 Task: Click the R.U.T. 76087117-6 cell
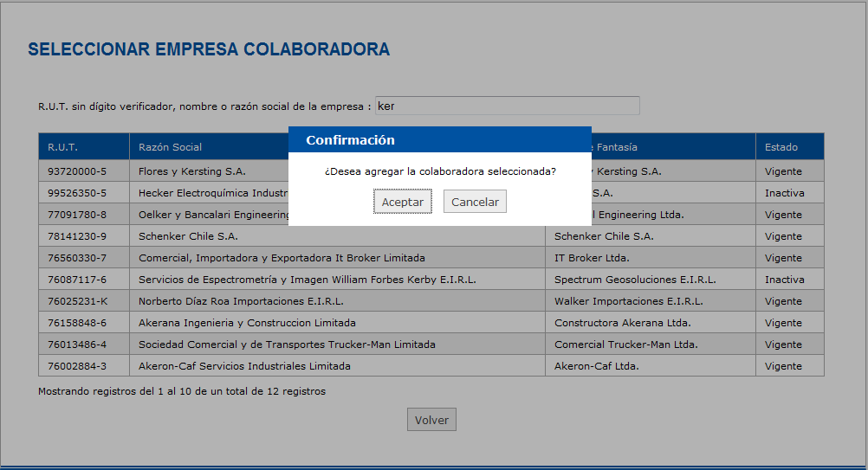77,280
